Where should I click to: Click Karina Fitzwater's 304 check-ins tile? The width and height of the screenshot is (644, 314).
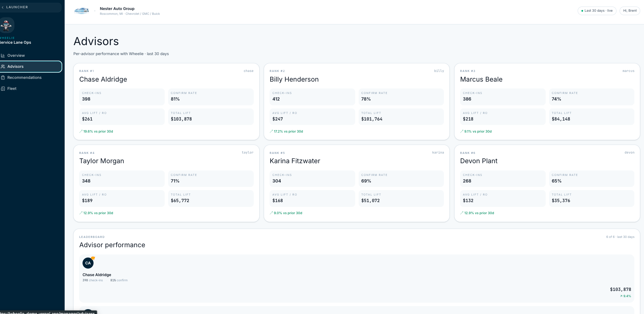coord(313,179)
